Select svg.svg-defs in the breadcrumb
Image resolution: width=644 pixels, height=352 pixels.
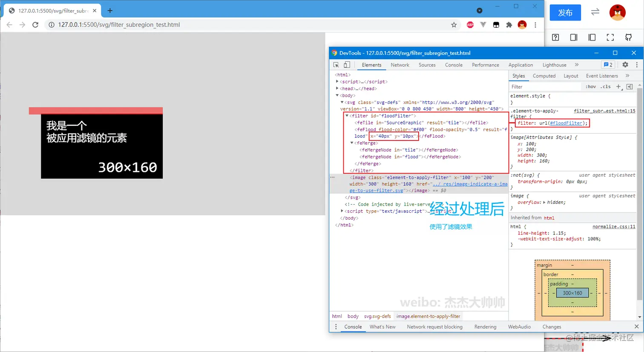(x=377, y=316)
